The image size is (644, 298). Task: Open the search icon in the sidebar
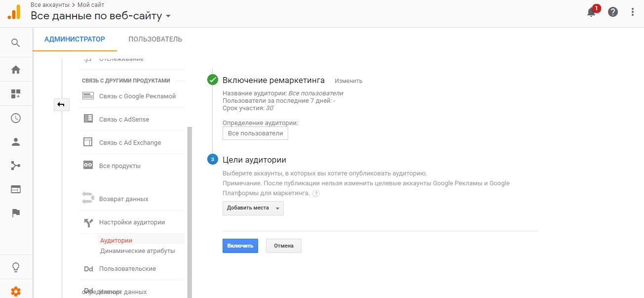pos(15,43)
